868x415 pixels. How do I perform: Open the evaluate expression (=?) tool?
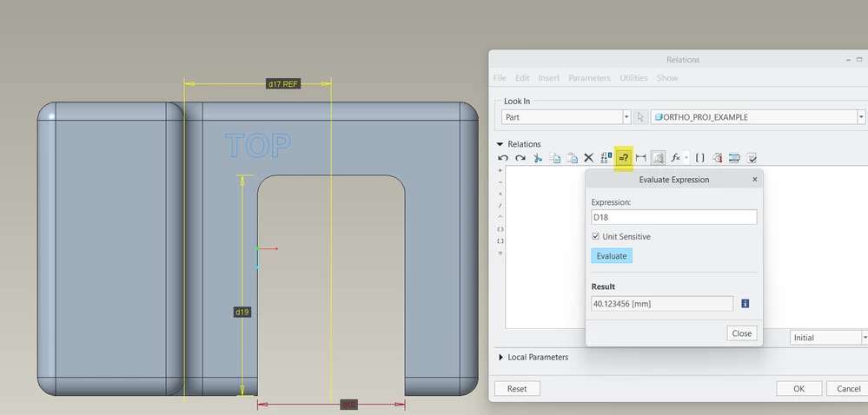[x=623, y=158]
